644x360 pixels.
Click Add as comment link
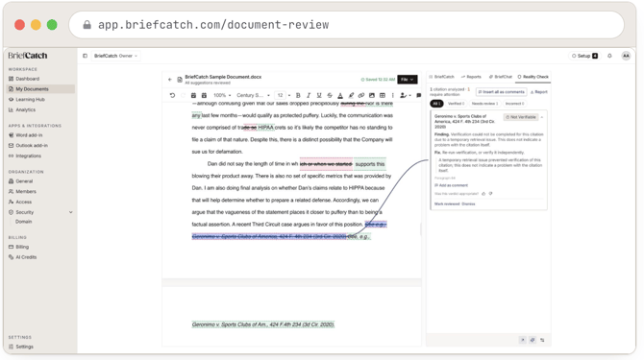tap(452, 185)
